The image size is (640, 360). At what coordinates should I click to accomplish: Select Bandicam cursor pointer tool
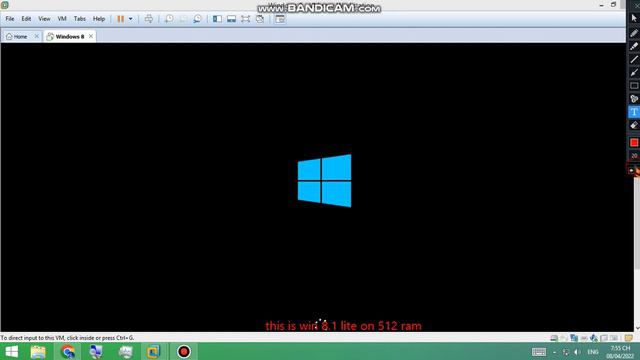(634, 18)
